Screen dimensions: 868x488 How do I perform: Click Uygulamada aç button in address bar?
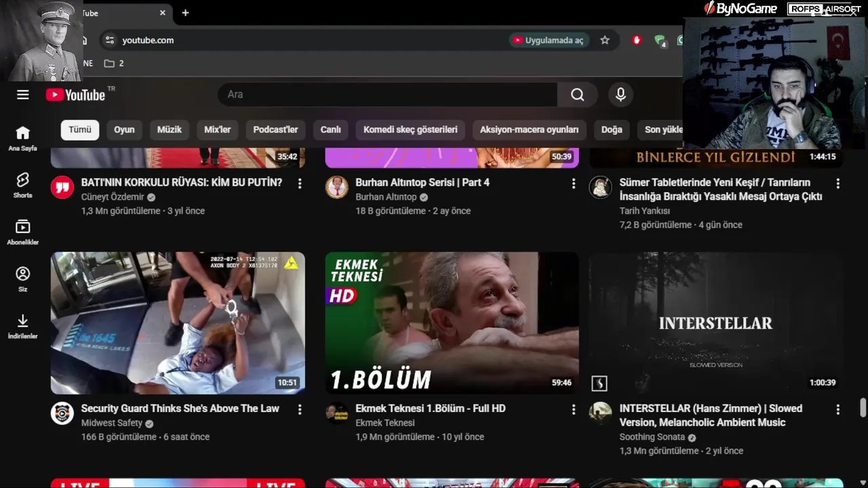tap(549, 40)
